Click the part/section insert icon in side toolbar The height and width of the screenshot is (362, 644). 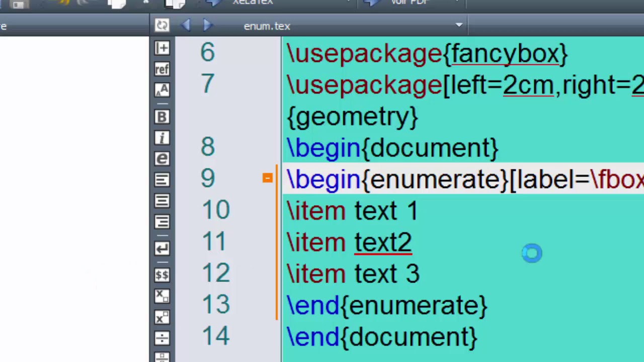tap(162, 48)
